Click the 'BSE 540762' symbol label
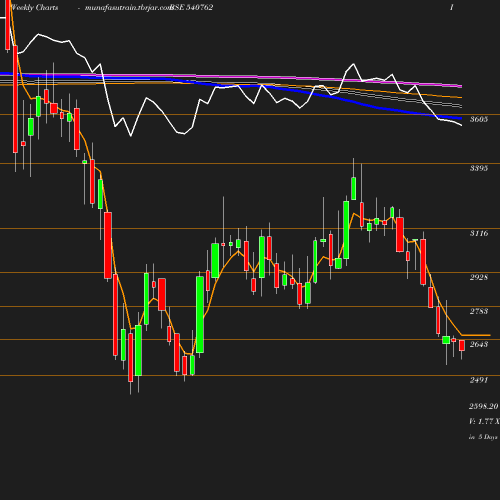500x500 pixels. pyautogui.click(x=191, y=7)
